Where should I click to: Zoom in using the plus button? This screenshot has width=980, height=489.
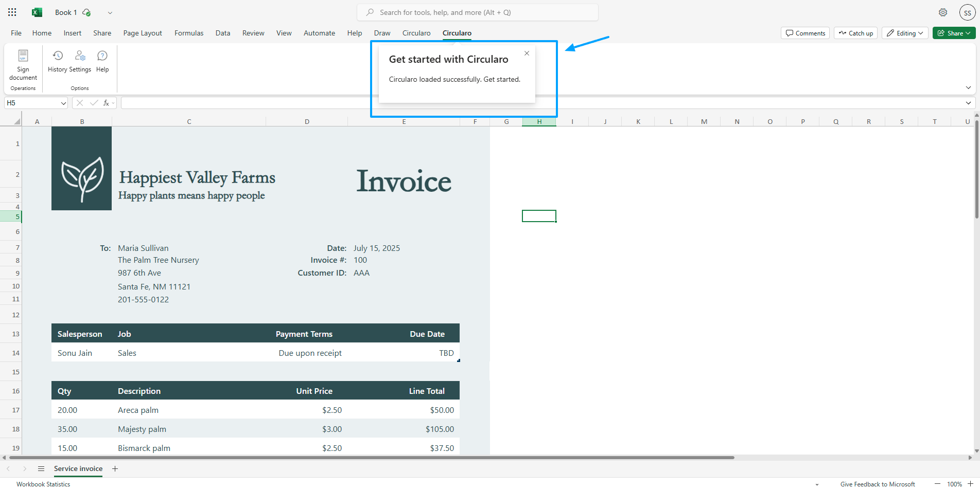tap(970, 484)
